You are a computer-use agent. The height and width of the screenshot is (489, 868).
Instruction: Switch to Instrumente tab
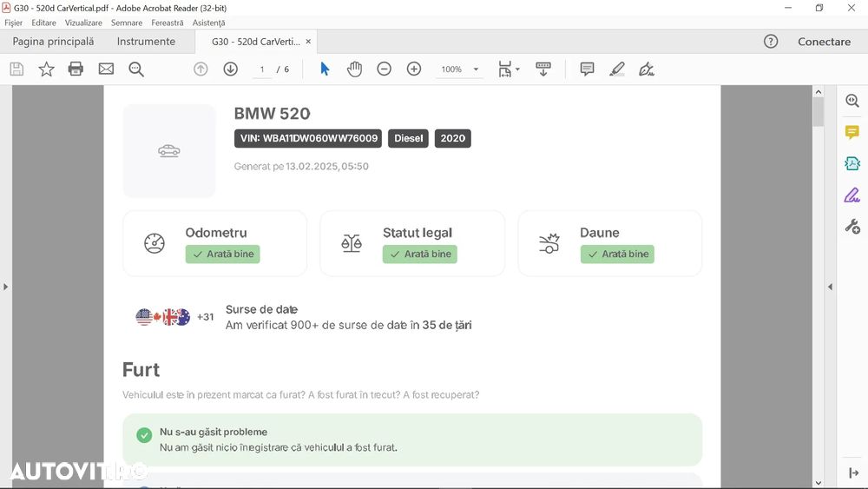(146, 42)
